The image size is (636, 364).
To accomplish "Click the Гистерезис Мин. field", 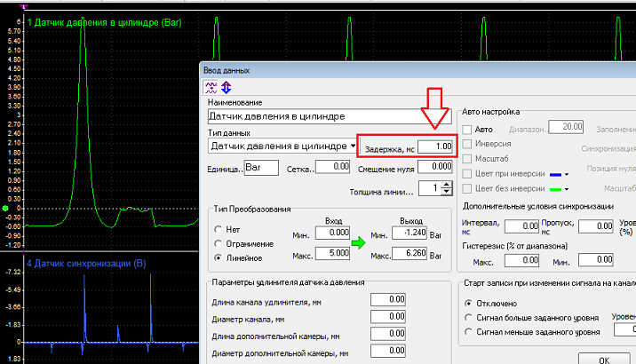I will coord(596,260).
